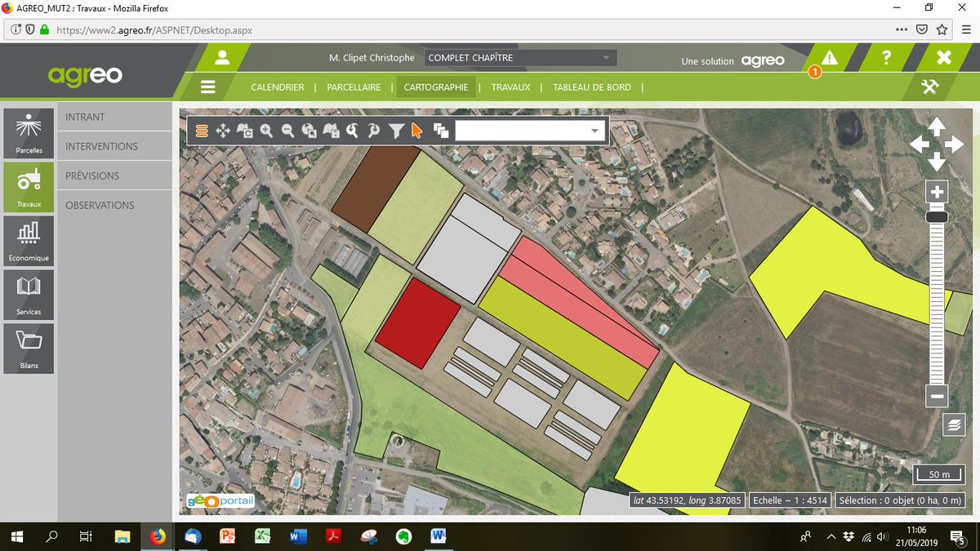Screen dimensions: 980x551
Task: Open the Parcelles sidebar section
Action: coord(29,133)
